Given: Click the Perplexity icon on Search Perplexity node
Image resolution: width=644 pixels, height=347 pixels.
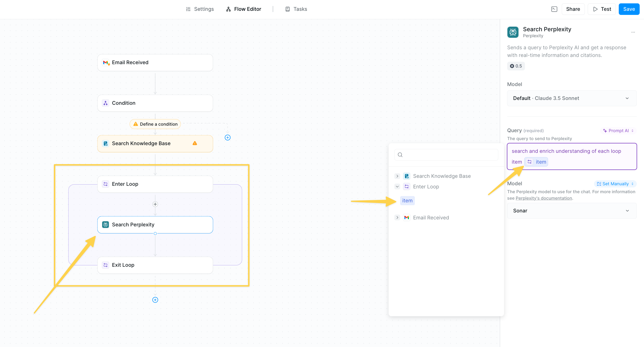Looking at the screenshot, I should tap(106, 225).
